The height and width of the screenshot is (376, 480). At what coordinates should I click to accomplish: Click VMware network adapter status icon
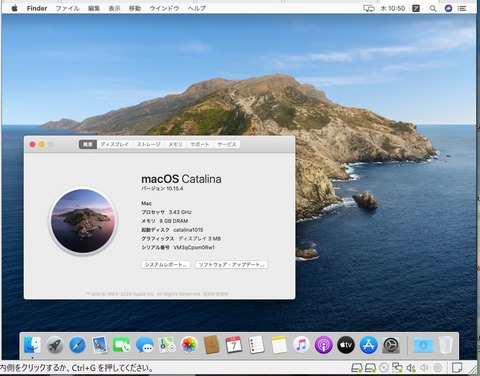[x=397, y=368]
